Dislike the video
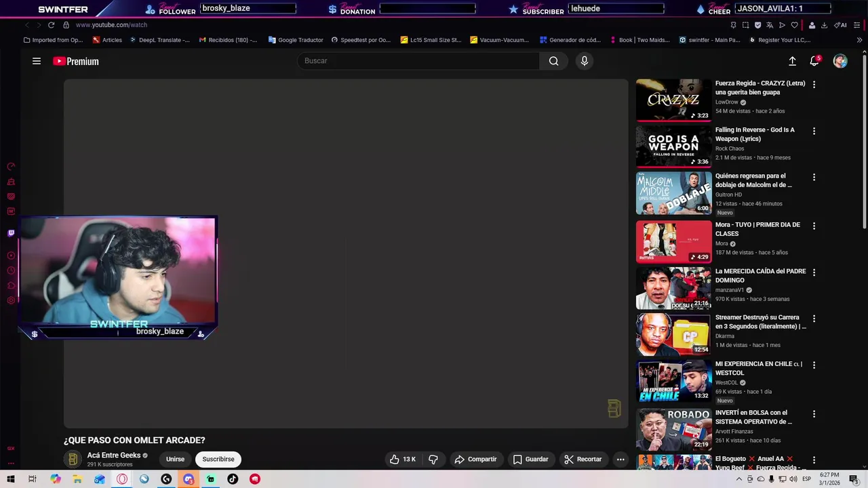Screen dimensions: 868x488 (433, 459)
